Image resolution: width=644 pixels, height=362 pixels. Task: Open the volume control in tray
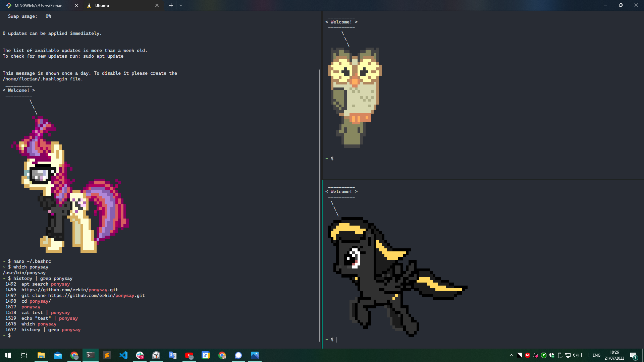[576, 355]
